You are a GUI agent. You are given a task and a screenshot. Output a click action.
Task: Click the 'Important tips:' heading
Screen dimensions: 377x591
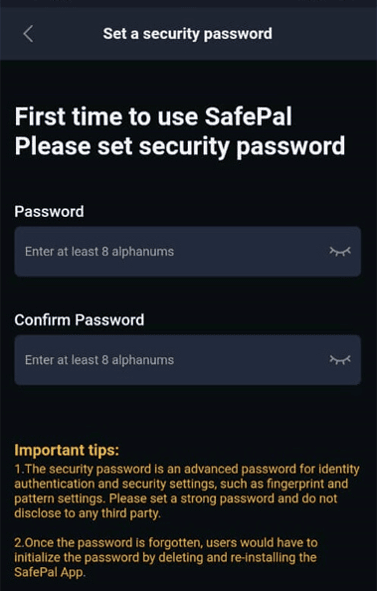(x=67, y=450)
